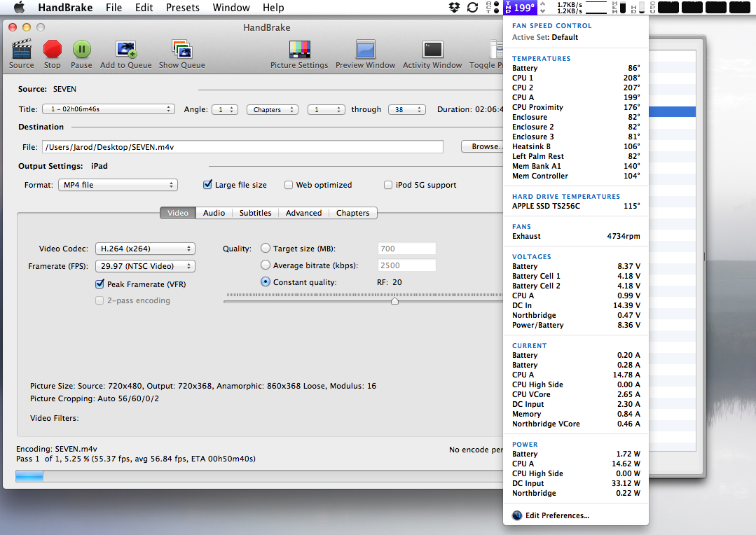Click the APPLE SSD TS256C temperature row

coord(576,206)
